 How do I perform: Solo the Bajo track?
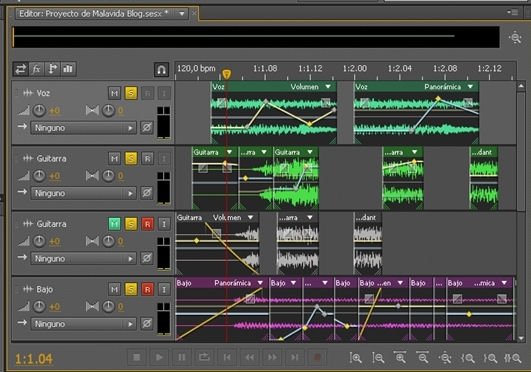tap(131, 289)
